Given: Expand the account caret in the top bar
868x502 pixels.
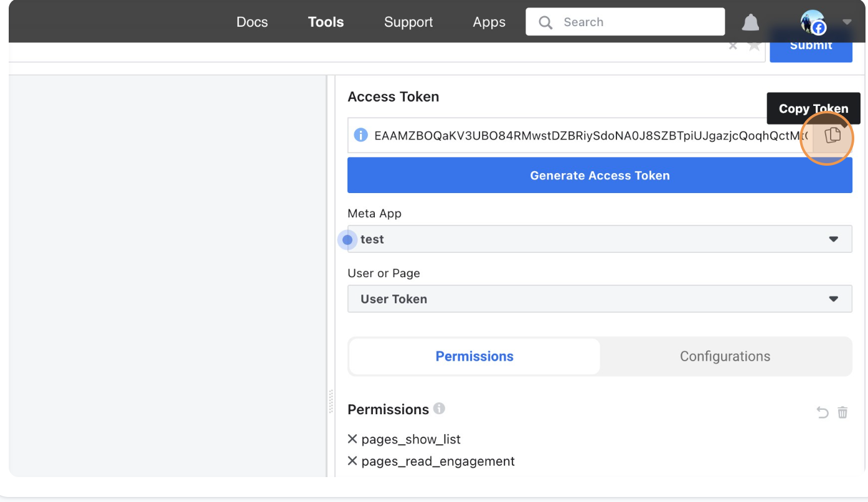Looking at the screenshot, I should tap(846, 22).
